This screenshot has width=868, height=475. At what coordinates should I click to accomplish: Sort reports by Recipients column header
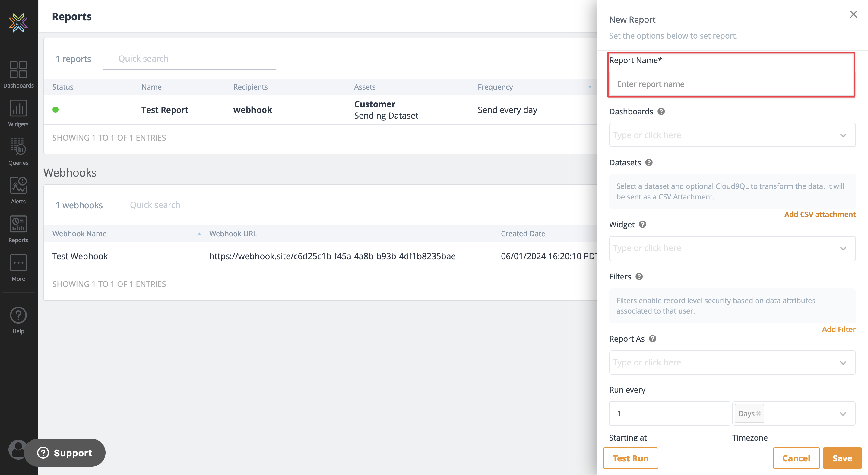tap(250, 87)
